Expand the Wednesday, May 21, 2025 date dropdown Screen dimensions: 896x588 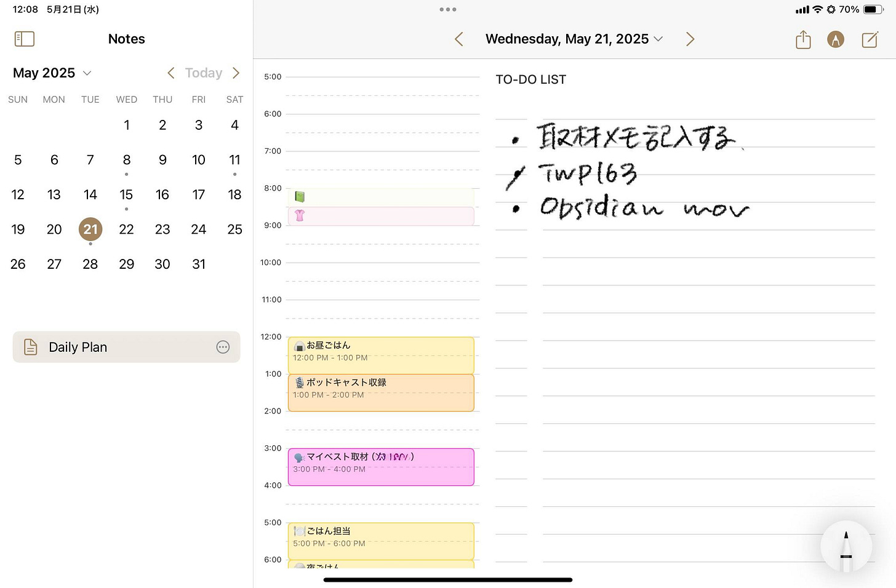point(574,39)
